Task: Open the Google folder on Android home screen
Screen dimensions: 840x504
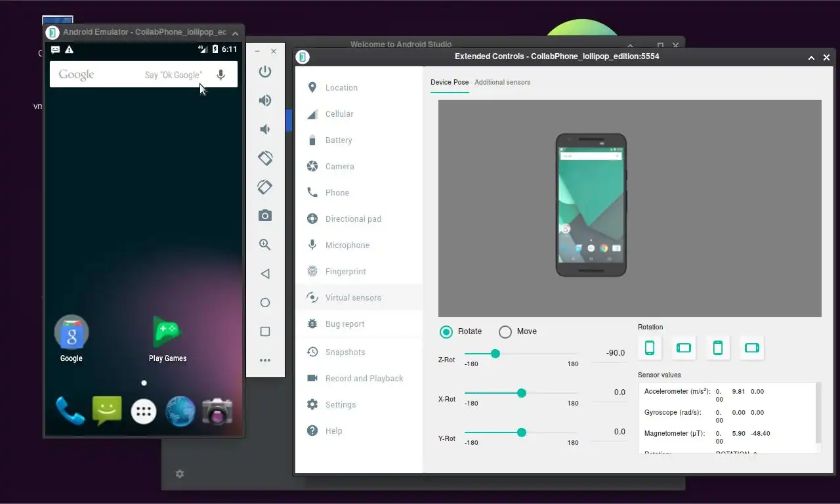Action: click(x=72, y=339)
